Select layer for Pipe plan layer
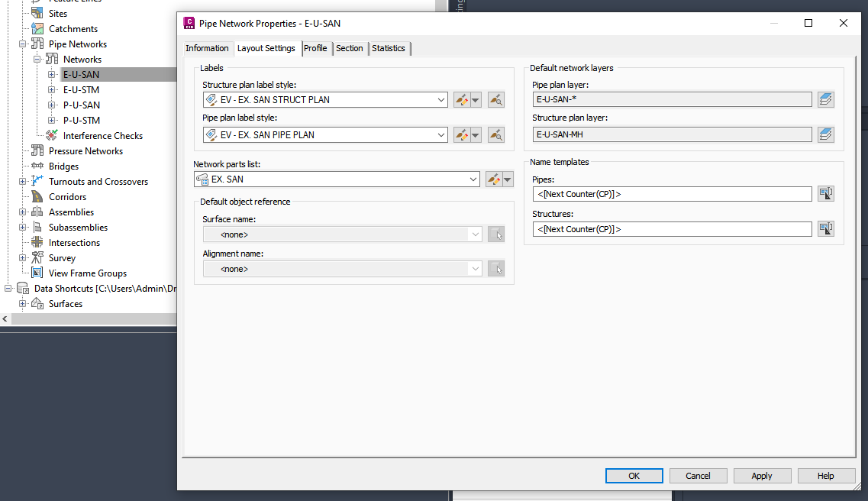This screenshot has width=868, height=501. (825, 99)
